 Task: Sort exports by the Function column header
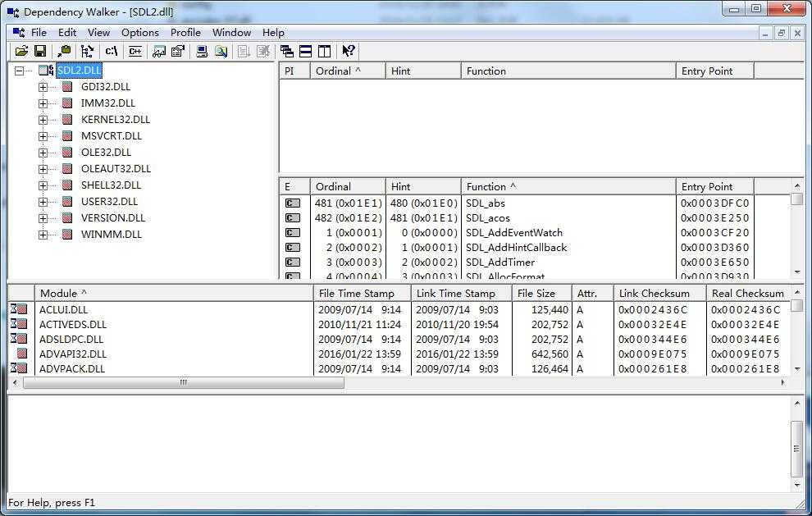tap(568, 186)
